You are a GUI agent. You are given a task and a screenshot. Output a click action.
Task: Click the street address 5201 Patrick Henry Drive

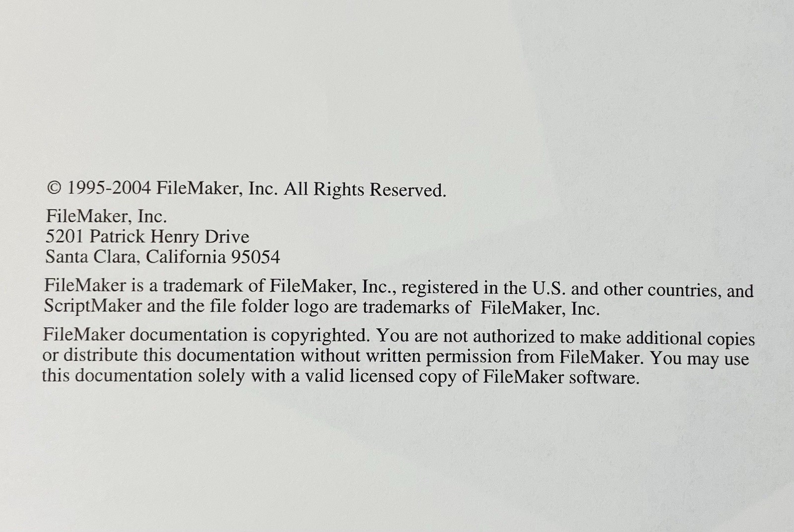pyautogui.click(x=147, y=237)
